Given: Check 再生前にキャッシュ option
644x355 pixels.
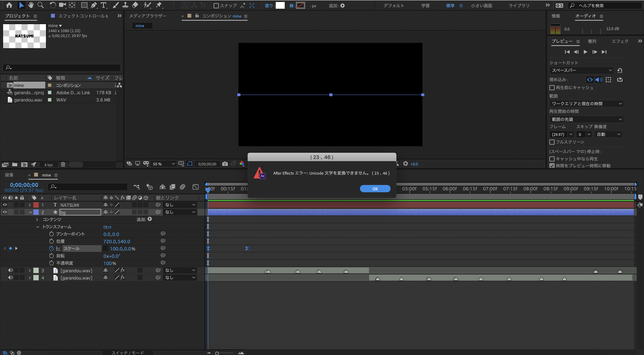Looking at the screenshot, I should (552, 88).
